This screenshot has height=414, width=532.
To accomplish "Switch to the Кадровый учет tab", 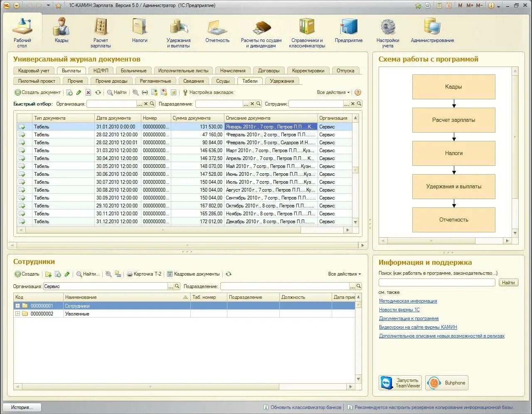I will coord(34,71).
